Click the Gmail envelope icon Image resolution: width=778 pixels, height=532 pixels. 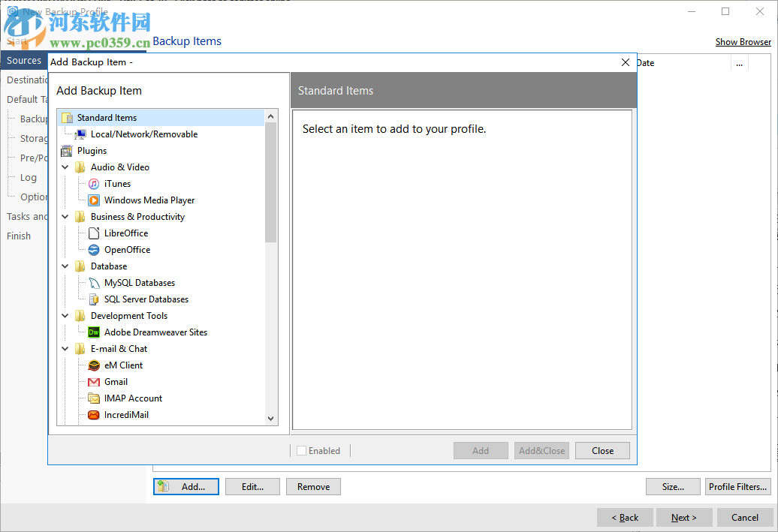tap(94, 382)
